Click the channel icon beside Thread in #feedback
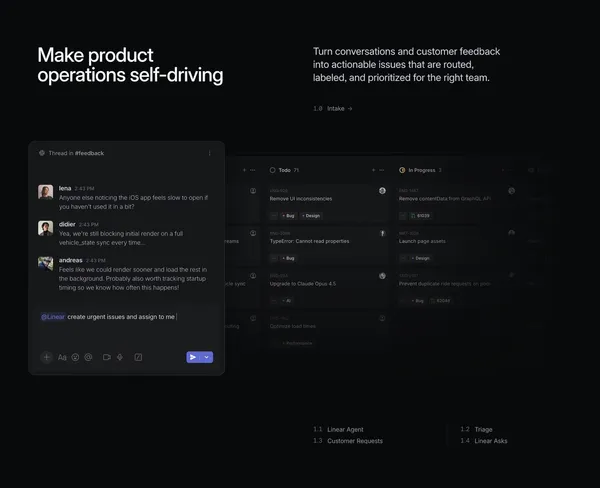This screenshot has height=488, width=600. click(42, 153)
